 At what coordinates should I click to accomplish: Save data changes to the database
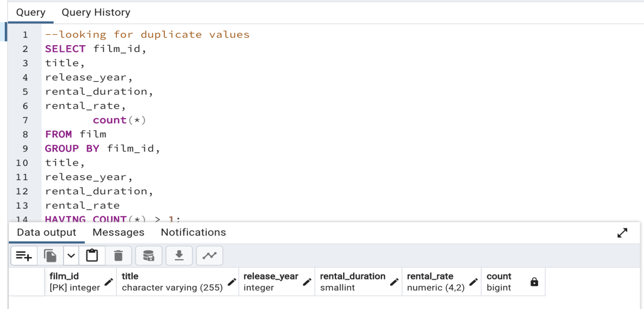(x=147, y=256)
